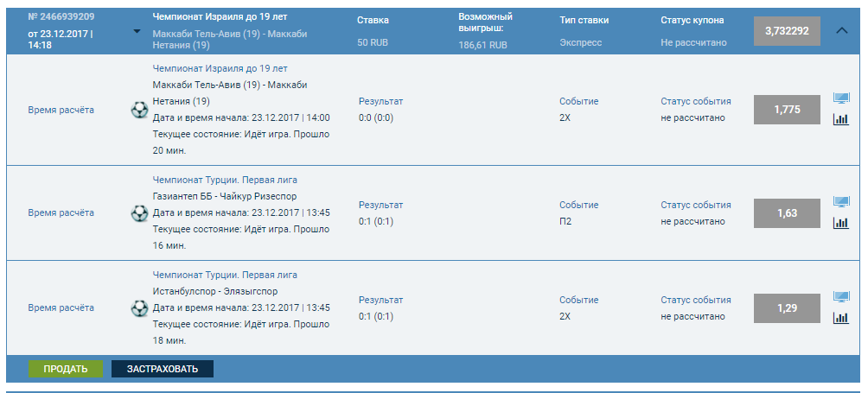868x393 pixels.
Task: Open Чемпионат Израиля до 19 лет league link
Action: tap(232, 67)
